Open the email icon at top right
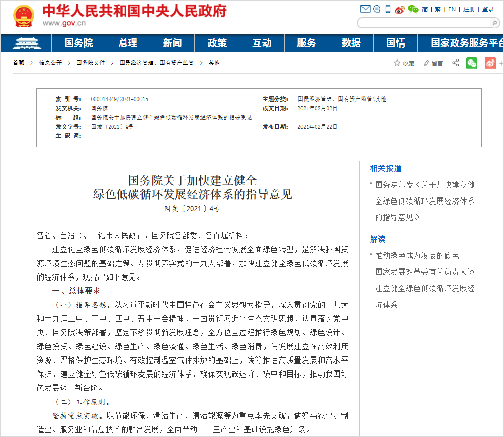Image resolution: width=504 pixels, height=437 pixels. tap(366, 9)
